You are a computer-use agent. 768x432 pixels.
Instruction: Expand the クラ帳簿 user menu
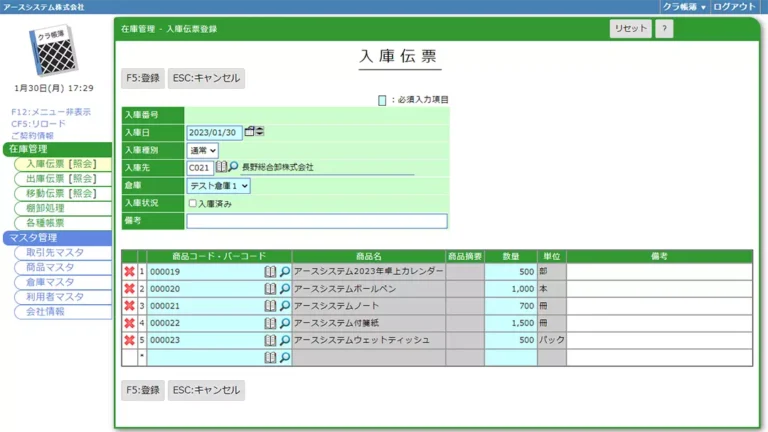(x=684, y=7)
